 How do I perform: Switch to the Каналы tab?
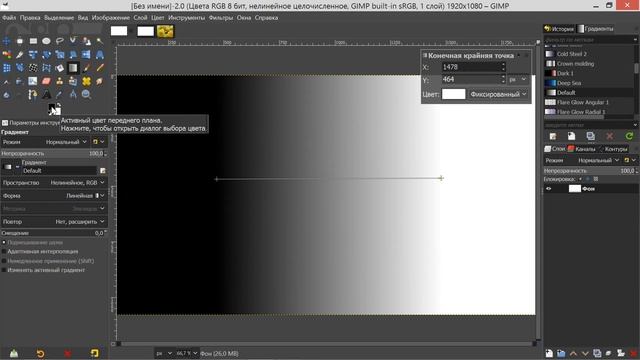click(581, 149)
